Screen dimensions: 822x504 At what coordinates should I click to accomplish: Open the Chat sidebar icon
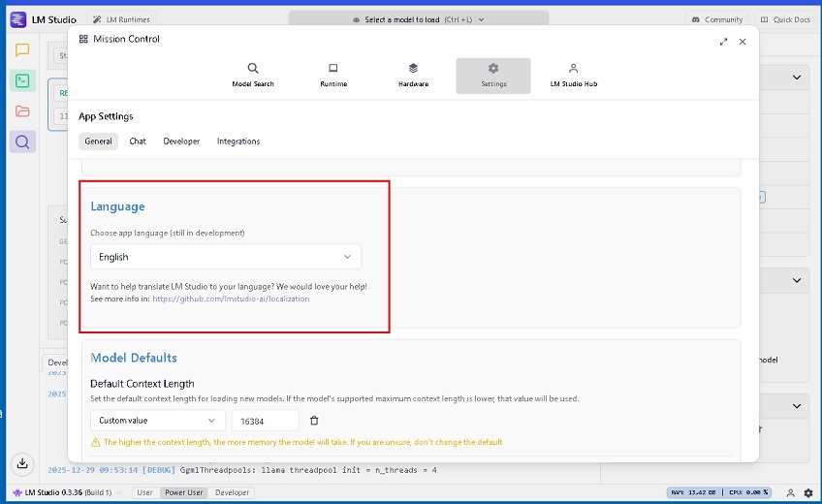pos(22,50)
